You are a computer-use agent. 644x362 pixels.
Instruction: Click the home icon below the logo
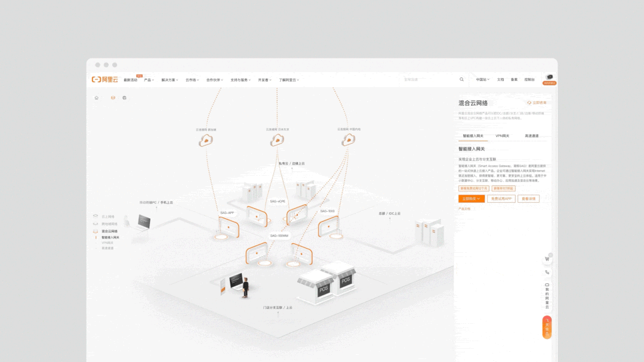(97, 98)
